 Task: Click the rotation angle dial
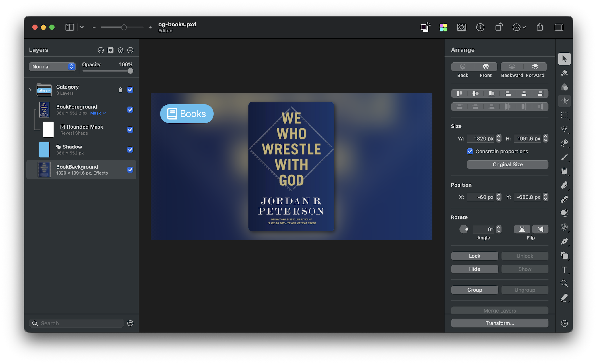point(464,229)
